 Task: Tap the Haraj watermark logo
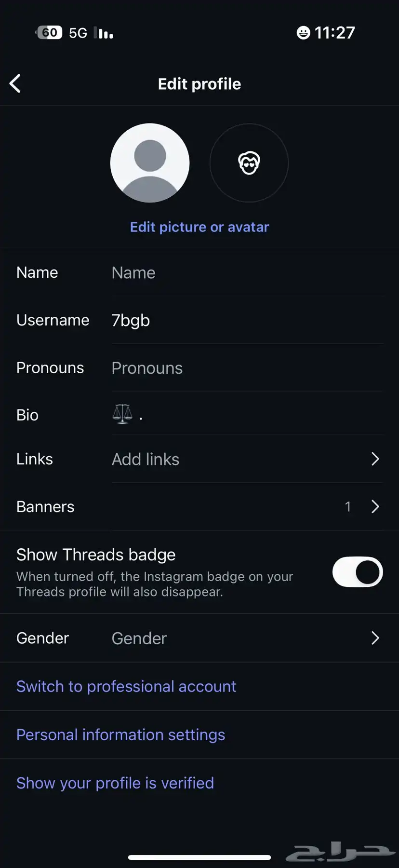pos(340,853)
